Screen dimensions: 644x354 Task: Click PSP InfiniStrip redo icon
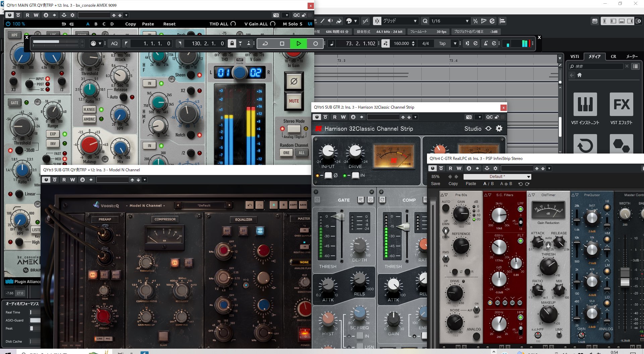[527, 184]
